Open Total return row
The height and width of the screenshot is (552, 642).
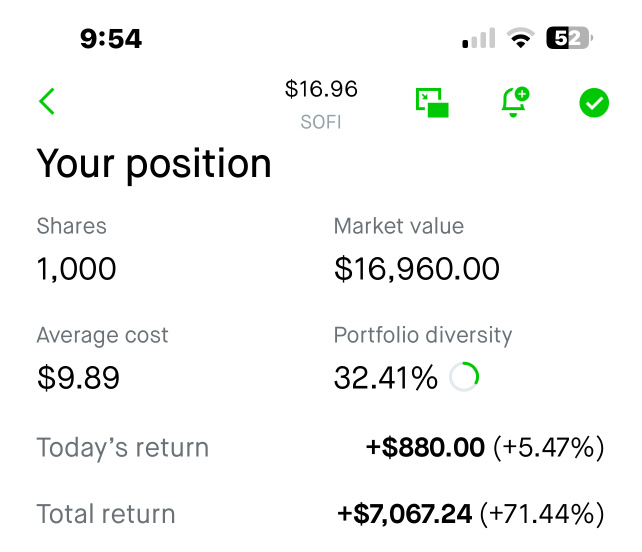[x=320, y=514]
